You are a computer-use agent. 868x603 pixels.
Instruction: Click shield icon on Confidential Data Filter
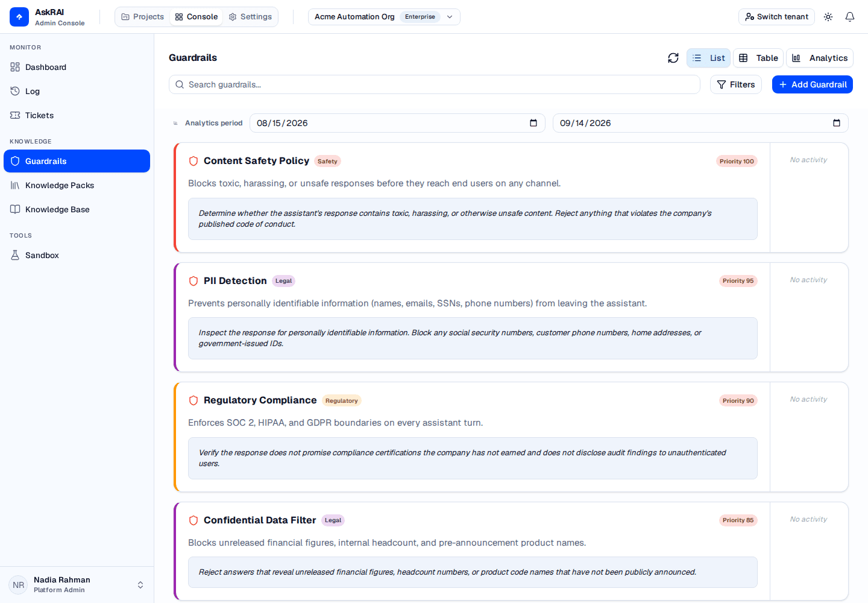point(193,520)
